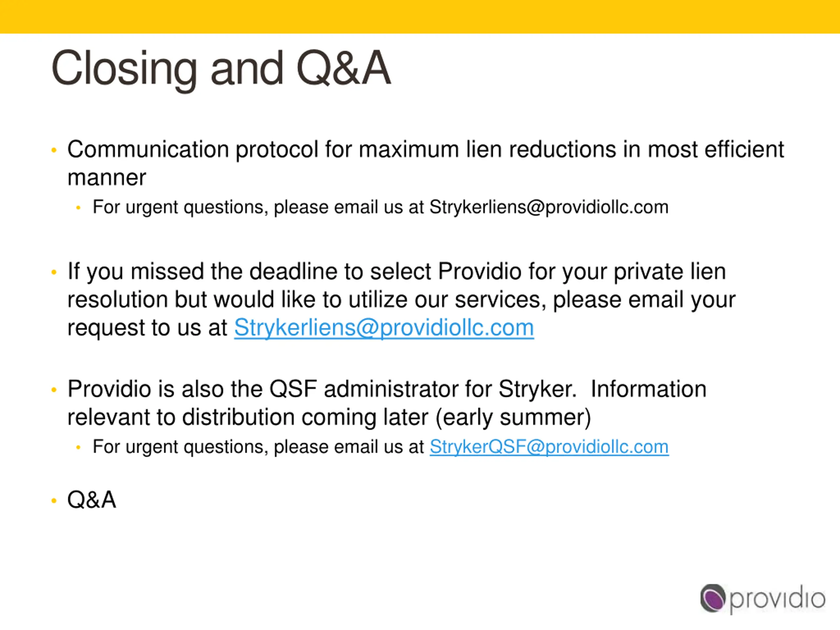This screenshot has height=630, width=840.
Task: Click the first 'For urgent questions' sub-bullet text
Action: (x=381, y=207)
